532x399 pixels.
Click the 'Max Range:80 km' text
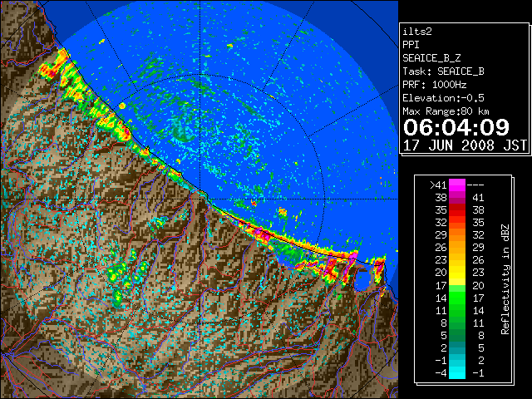coord(446,111)
